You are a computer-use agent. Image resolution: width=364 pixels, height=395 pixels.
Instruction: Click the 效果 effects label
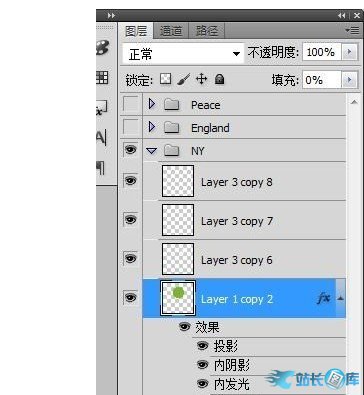click(207, 327)
